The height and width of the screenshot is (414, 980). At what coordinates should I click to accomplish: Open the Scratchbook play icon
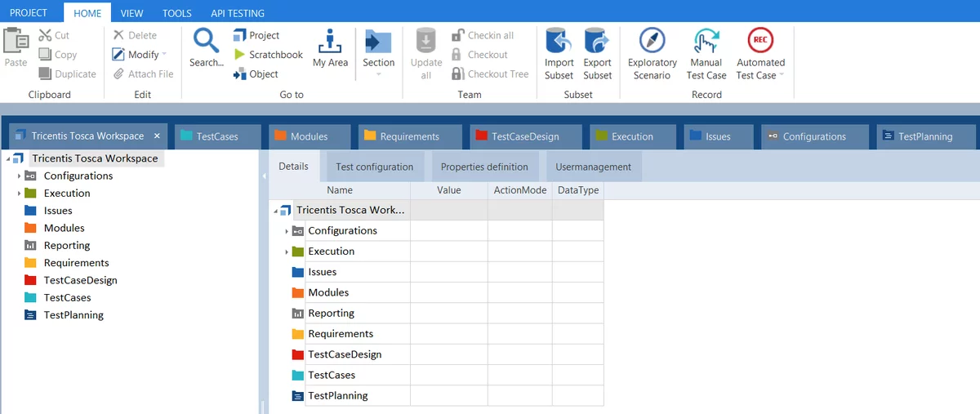click(x=240, y=55)
